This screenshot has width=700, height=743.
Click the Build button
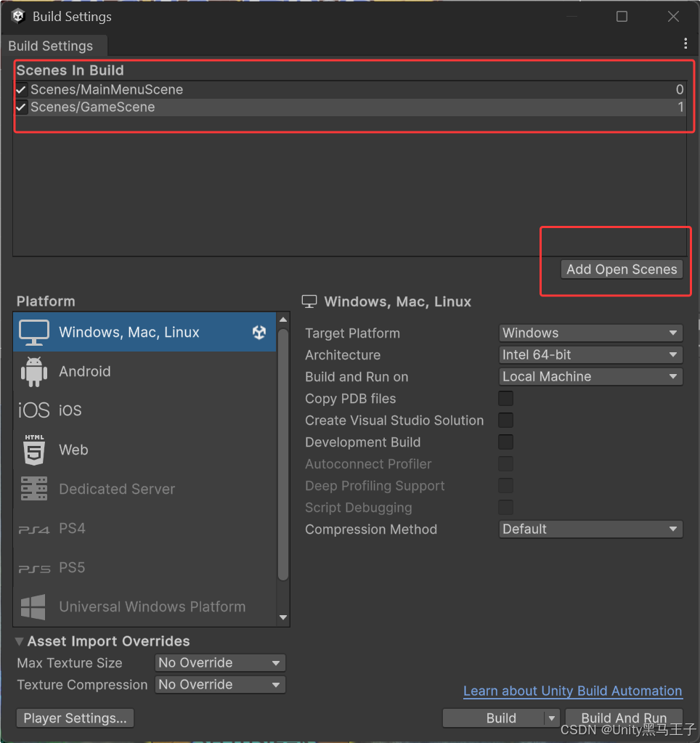(494, 718)
